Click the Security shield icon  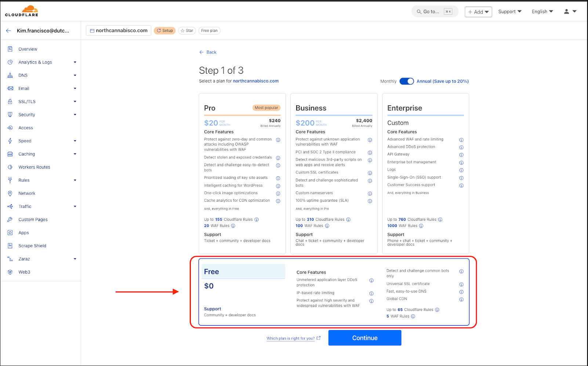coord(10,115)
